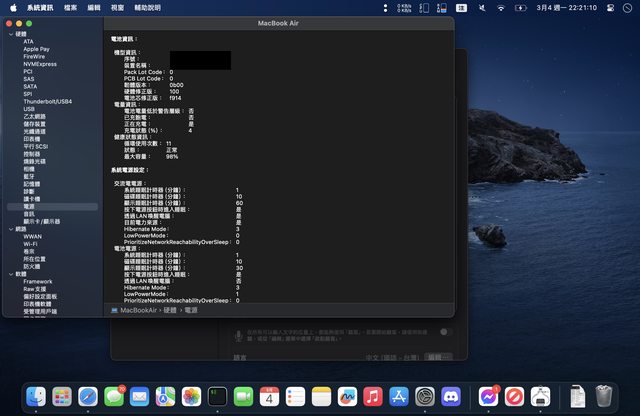Launch FaceTime from the Dock

coord(243,396)
